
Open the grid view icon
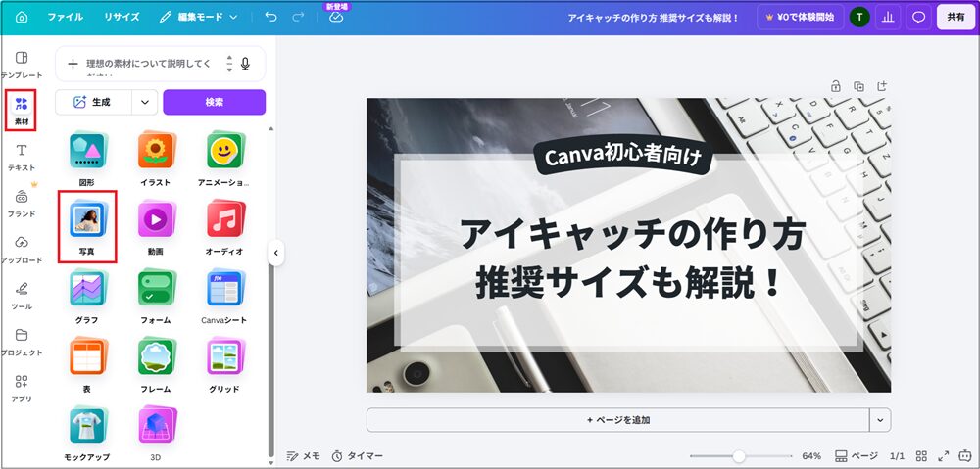[921, 456]
